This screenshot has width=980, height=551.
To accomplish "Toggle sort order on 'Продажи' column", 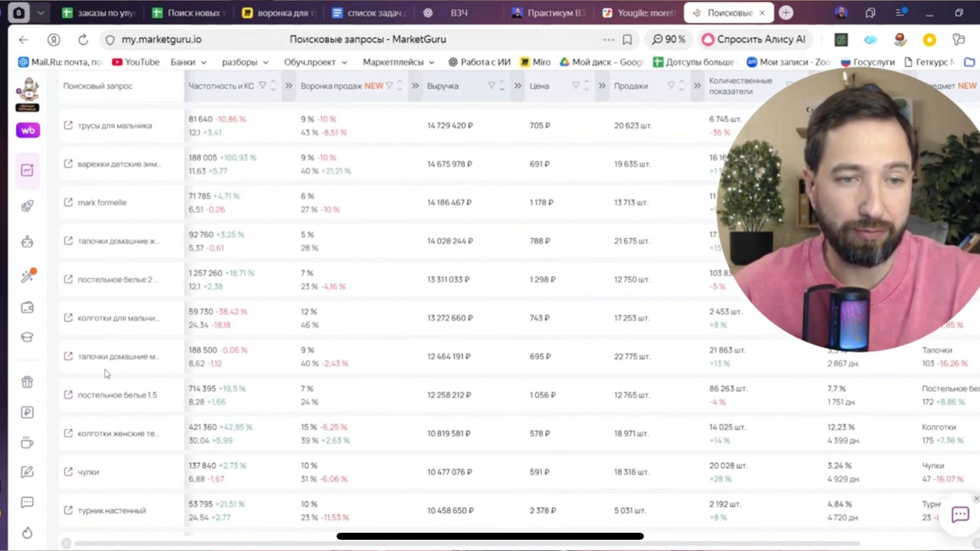I will coord(681,85).
